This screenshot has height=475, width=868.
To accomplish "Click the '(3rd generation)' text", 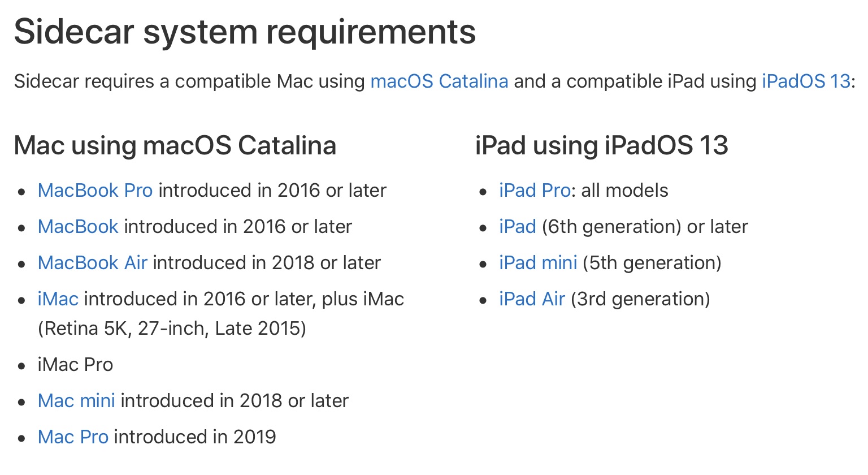I will 640,299.
